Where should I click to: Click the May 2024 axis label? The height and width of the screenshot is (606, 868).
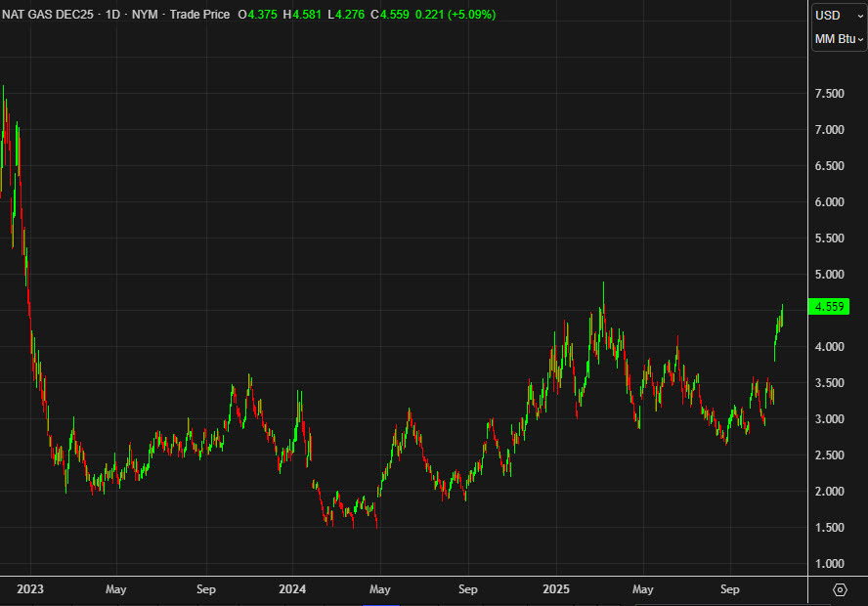tap(379, 589)
